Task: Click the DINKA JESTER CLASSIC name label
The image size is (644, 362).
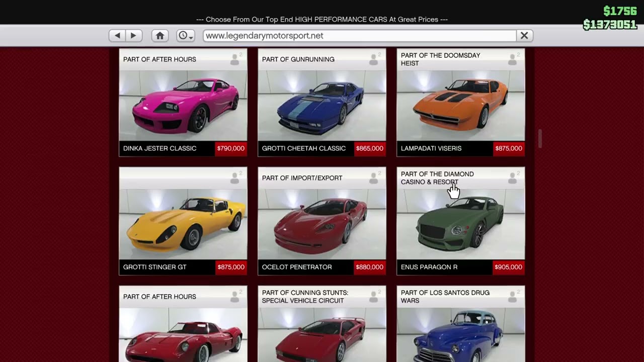Action: tap(159, 148)
